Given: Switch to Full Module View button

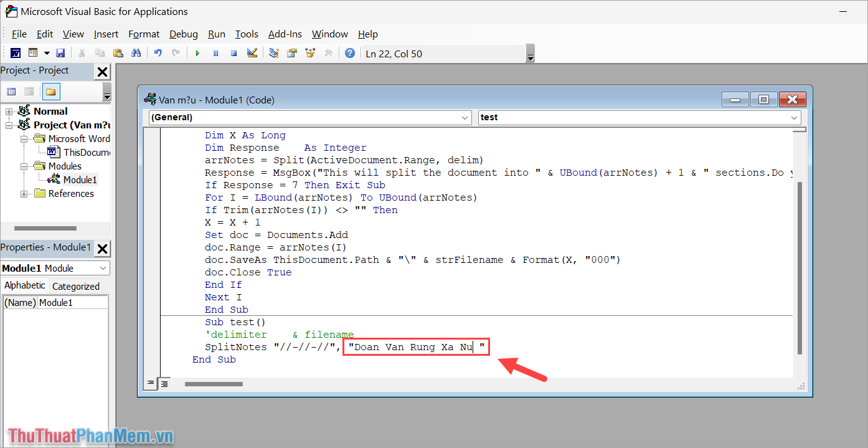Looking at the screenshot, I should pyautogui.click(x=164, y=384).
